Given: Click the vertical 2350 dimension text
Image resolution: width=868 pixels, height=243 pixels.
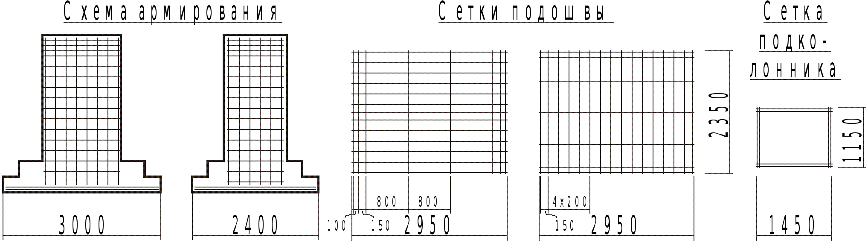Looking at the screenshot, I should coord(718,114).
